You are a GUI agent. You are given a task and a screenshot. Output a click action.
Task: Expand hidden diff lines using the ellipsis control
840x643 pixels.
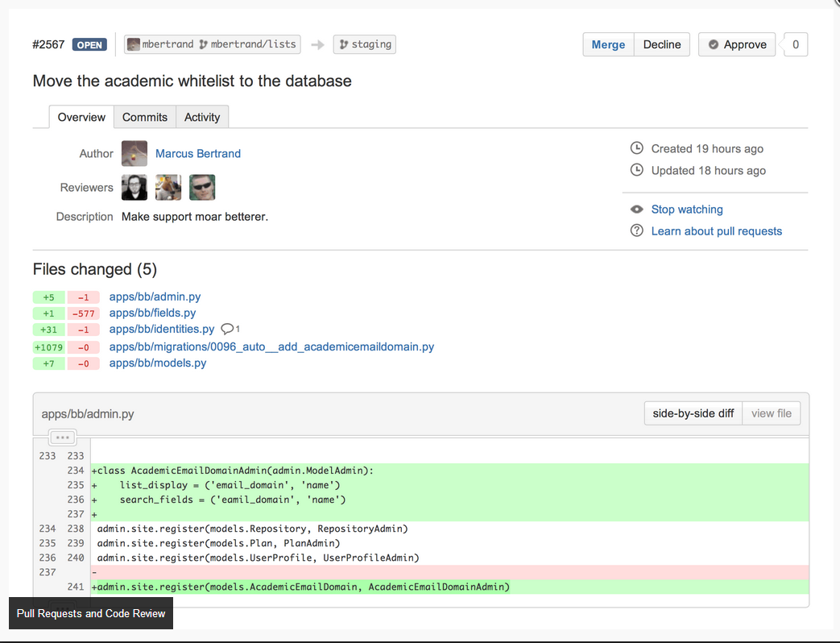(62, 436)
